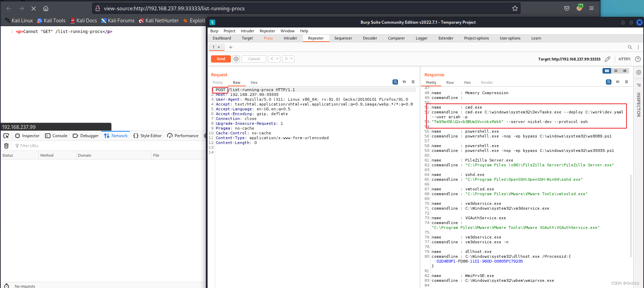Click the Content-Length header line in Request
This screenshot has height=288, width=644.
click(236, 143)
